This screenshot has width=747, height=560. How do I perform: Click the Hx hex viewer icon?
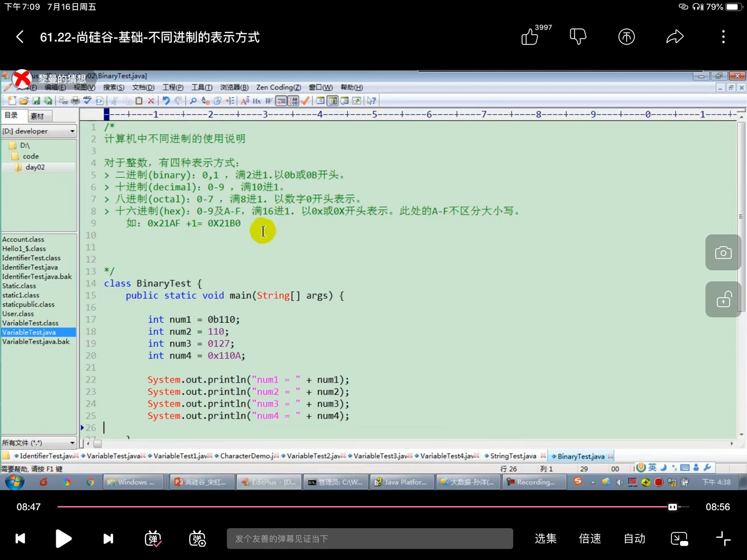pyautogui.click(x=257, y=101)
